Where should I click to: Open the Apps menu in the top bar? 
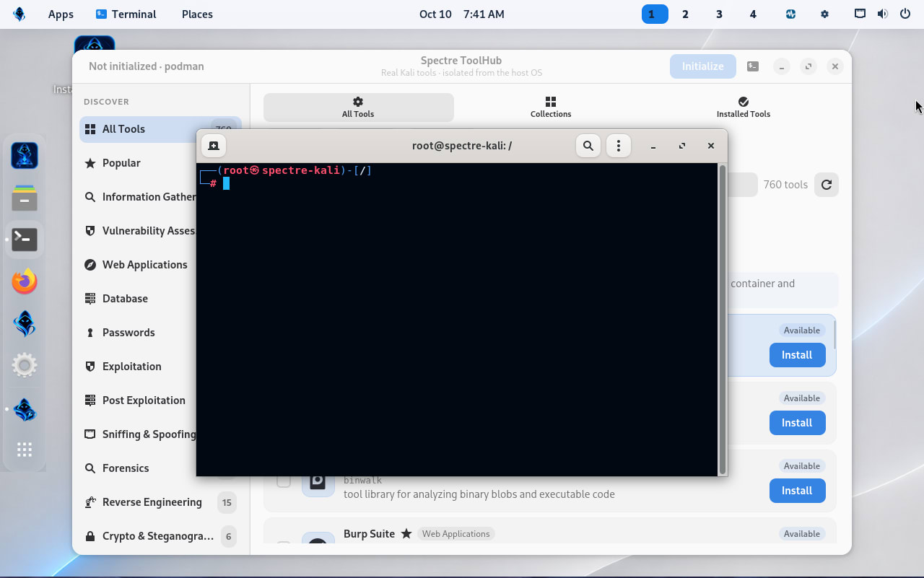coord(61,14)
